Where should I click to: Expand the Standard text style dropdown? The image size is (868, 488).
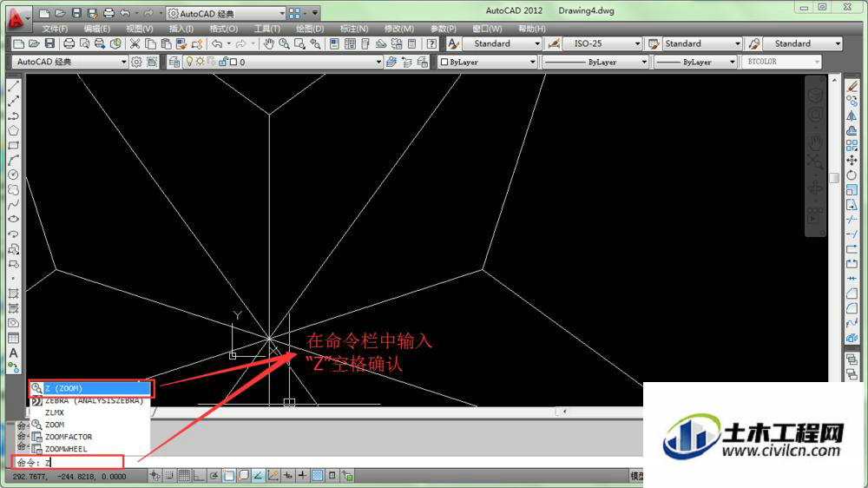tap(536, 43)
